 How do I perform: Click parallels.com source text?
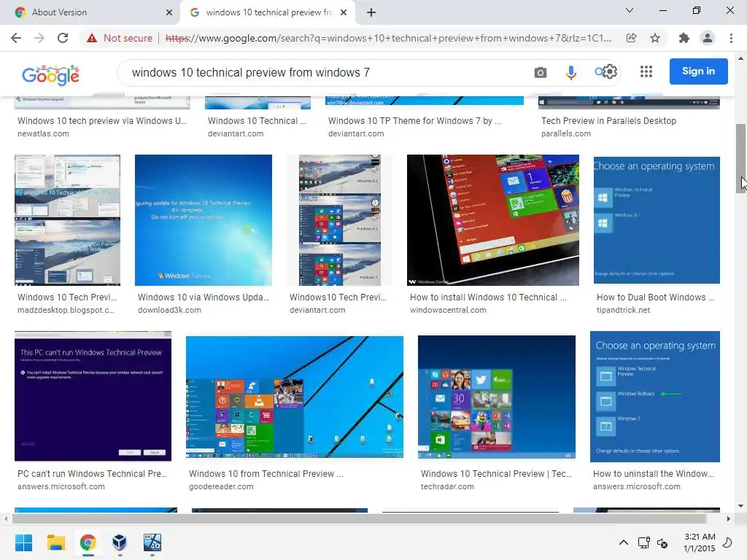565,134
